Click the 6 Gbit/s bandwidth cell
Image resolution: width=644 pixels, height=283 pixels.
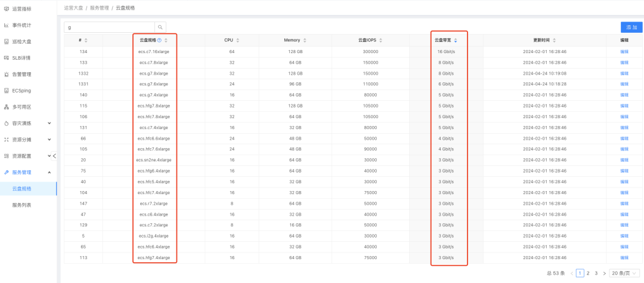click(x=445, y=84)
